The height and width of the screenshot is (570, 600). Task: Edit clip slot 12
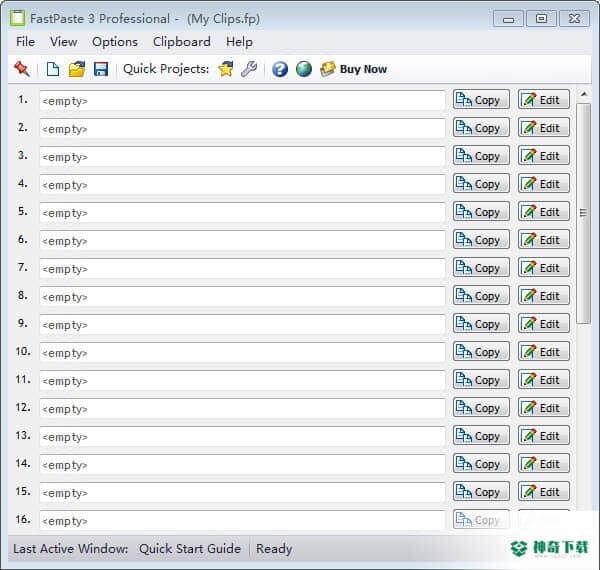point(544,407)
